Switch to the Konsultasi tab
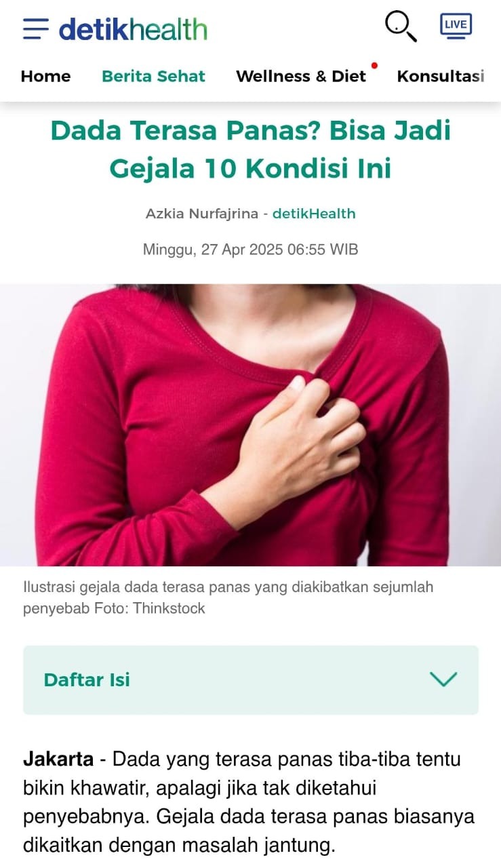 [x=441, y=76]
